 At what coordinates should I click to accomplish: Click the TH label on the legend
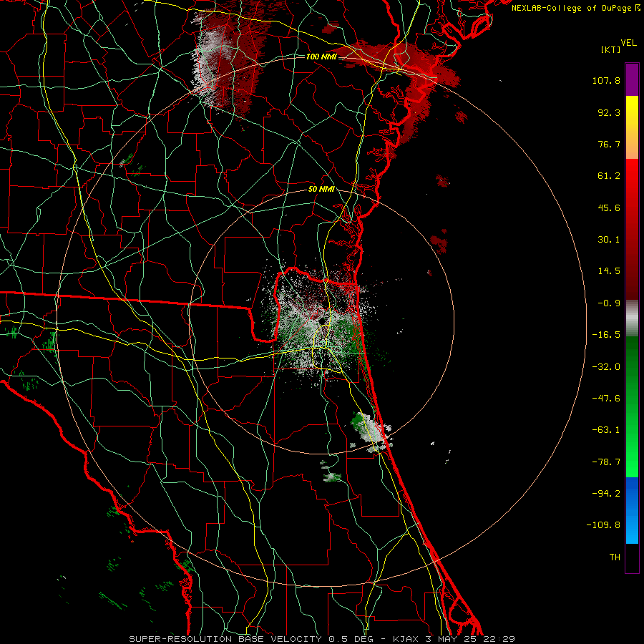[615, 557]
